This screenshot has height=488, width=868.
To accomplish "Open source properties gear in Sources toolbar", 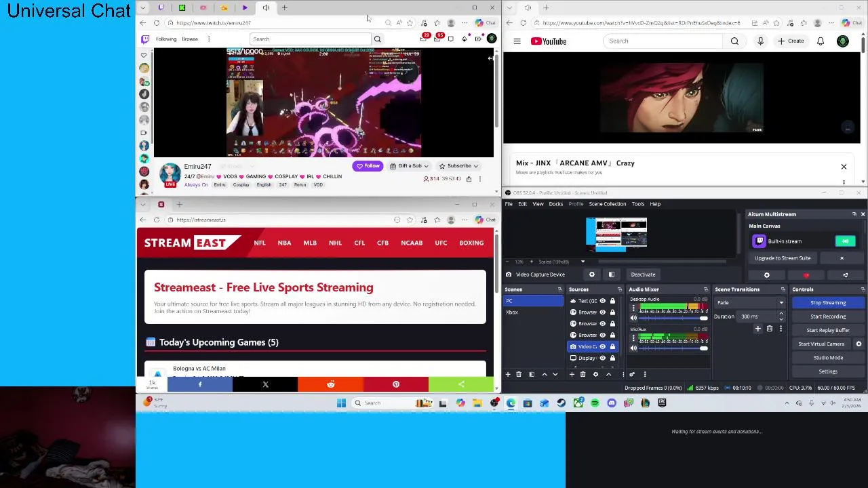I will pos(595,374).
